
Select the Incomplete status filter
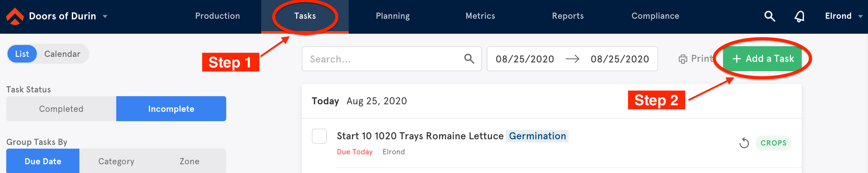point(171,109)
